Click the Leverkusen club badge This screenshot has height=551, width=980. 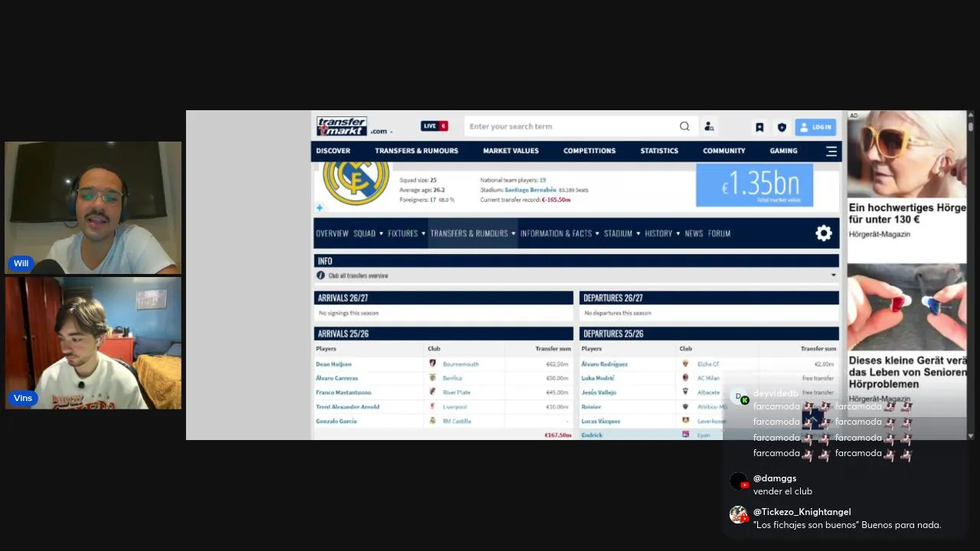tap(685, 421)
